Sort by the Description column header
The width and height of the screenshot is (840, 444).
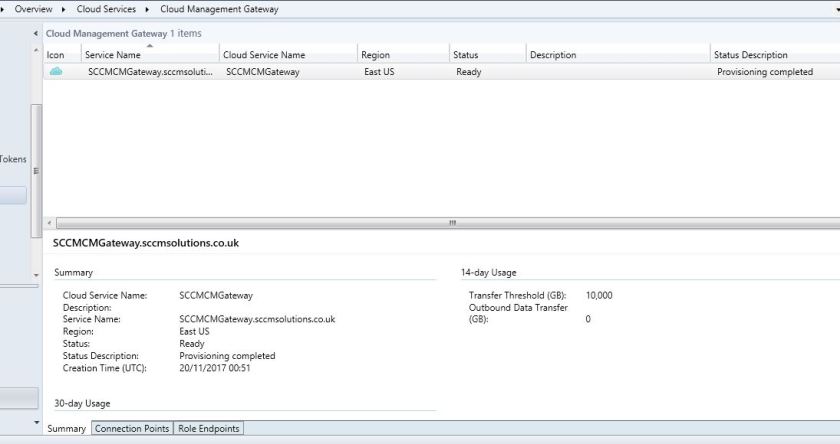pos(618,55)
